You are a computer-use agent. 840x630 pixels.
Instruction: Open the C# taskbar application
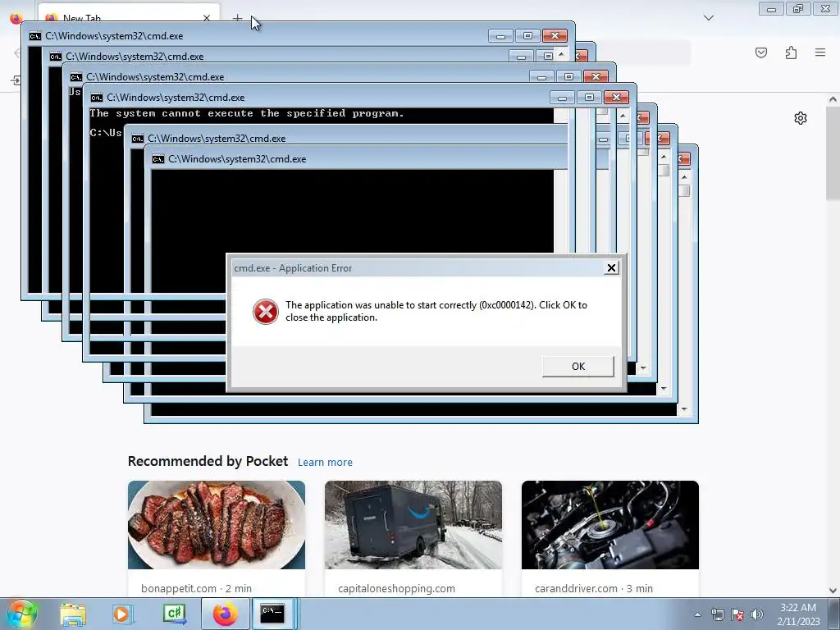click(x=174, y=614)
